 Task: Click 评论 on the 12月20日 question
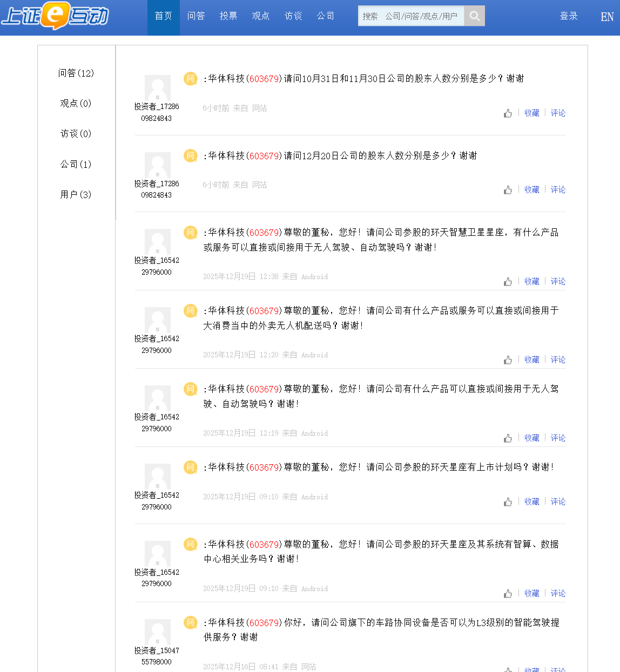[558, 189]
